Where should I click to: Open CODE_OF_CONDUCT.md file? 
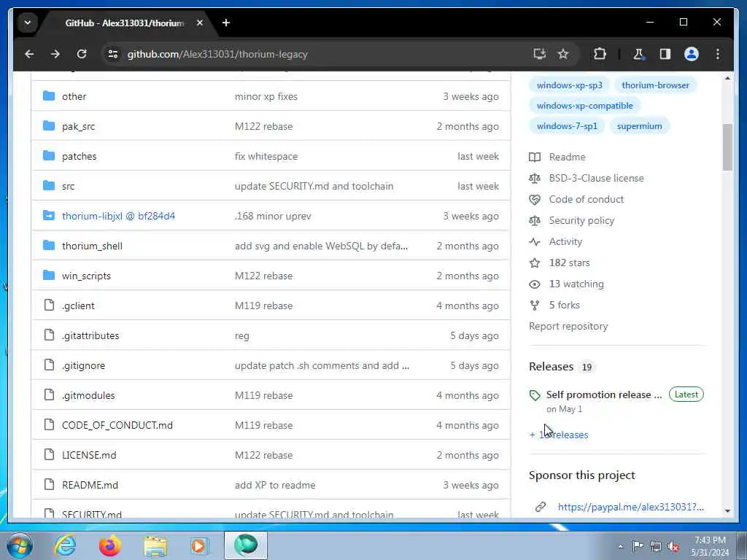(x=117, y=425)
